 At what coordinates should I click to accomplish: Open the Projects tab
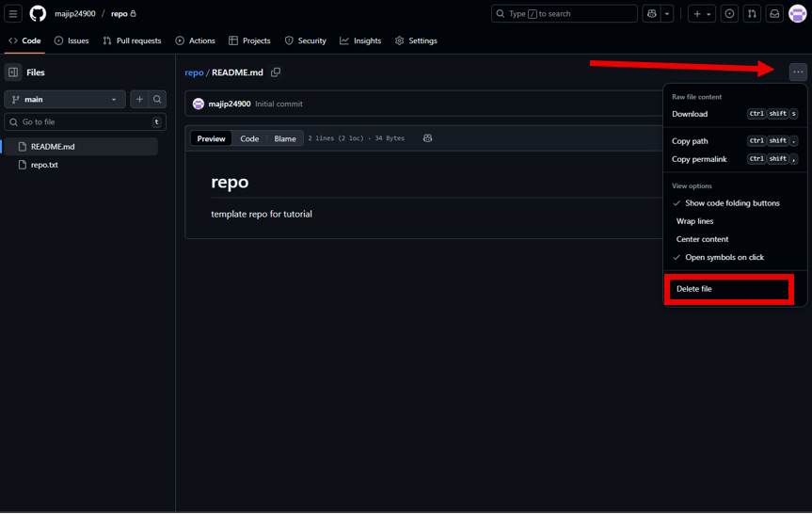pos(249,40)
